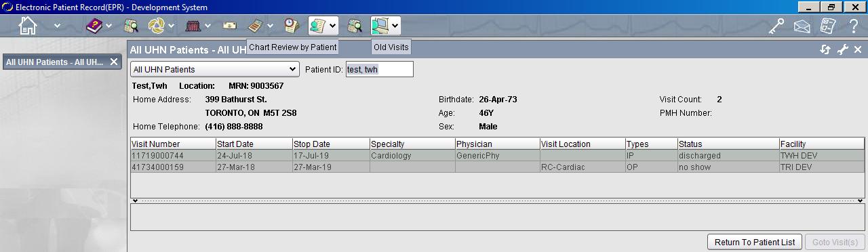
Task: Open the checklist form icon
Action: (x=828, y=26)
